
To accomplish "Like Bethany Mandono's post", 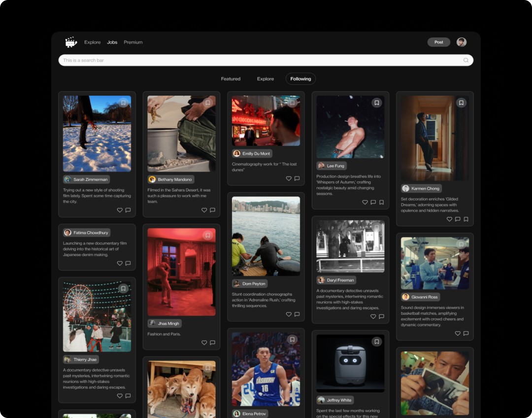I will tap(204, 210).
